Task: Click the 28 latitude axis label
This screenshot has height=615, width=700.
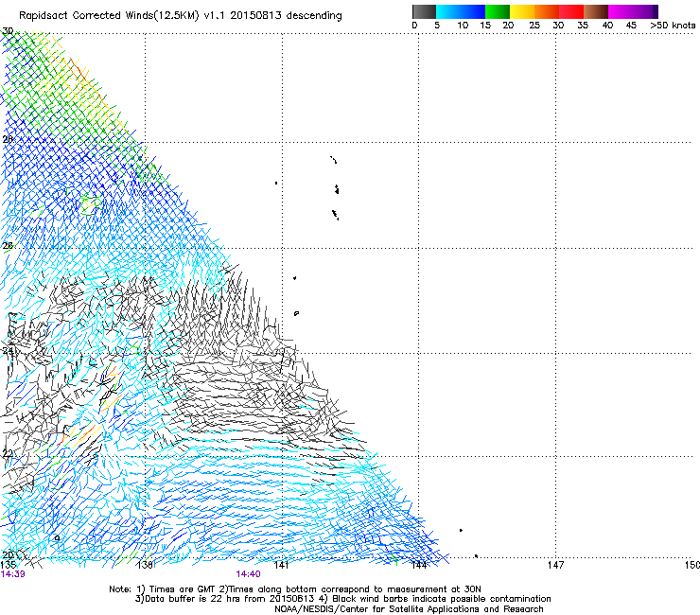Action: coord(8,139)
